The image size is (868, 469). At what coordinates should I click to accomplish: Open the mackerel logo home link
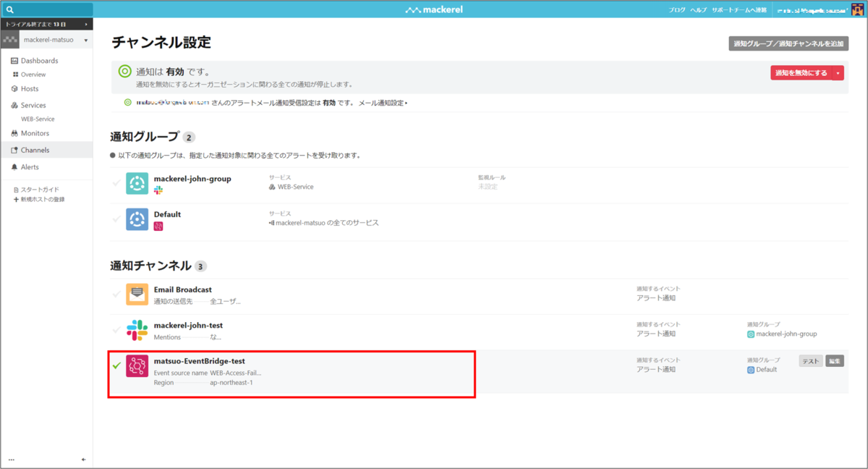pos(433,10)
